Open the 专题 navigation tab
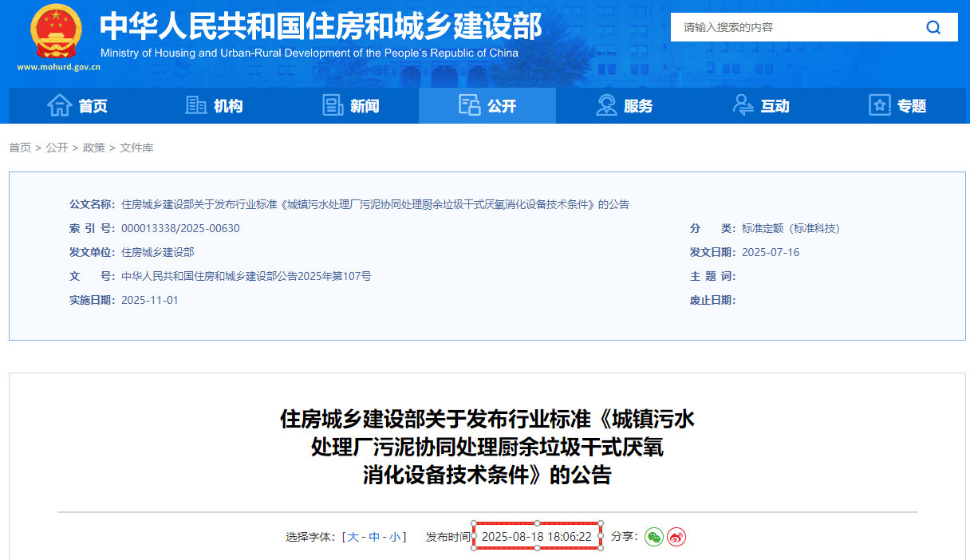The width and height of the screenshot is (970, 560). click(x=897, y=105)
